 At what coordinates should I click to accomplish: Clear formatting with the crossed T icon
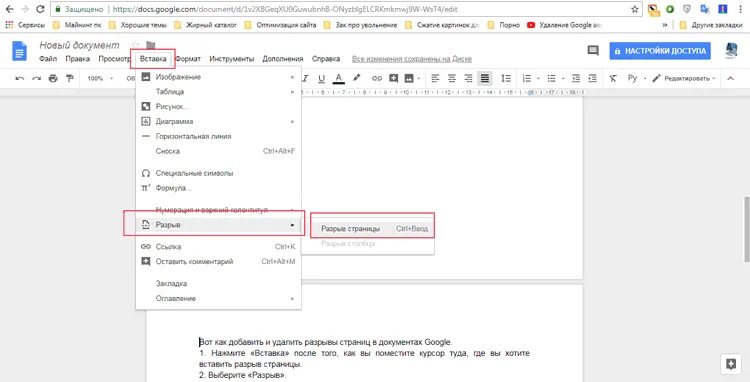tap(613, 78)
